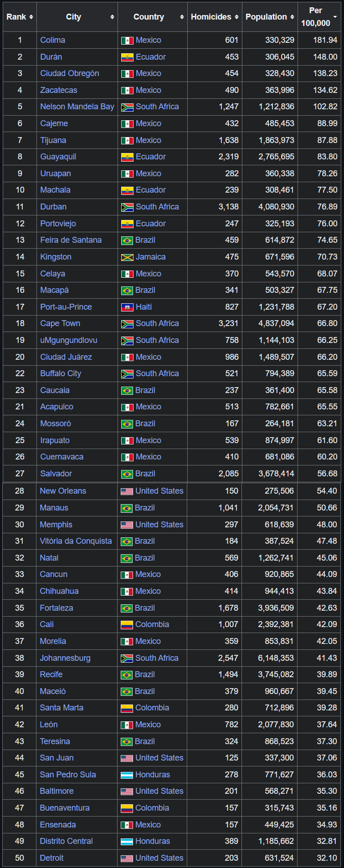Select Johannesburg's 6,148,353 population cell

click(x=269, y=658)
